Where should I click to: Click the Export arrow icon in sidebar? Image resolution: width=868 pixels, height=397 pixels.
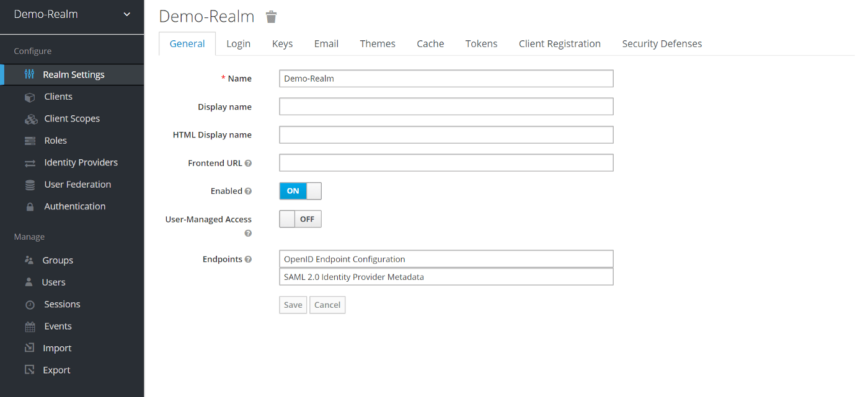[x=29, y=370]
